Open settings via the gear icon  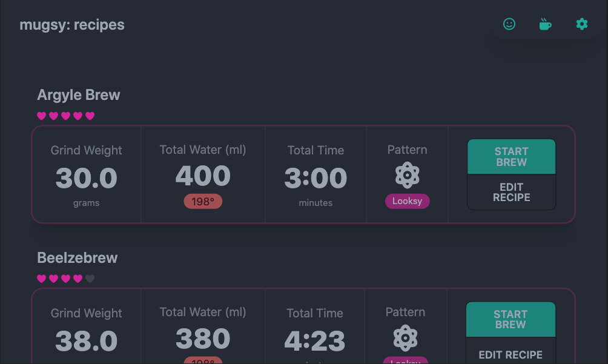click(x=581, y=24)
